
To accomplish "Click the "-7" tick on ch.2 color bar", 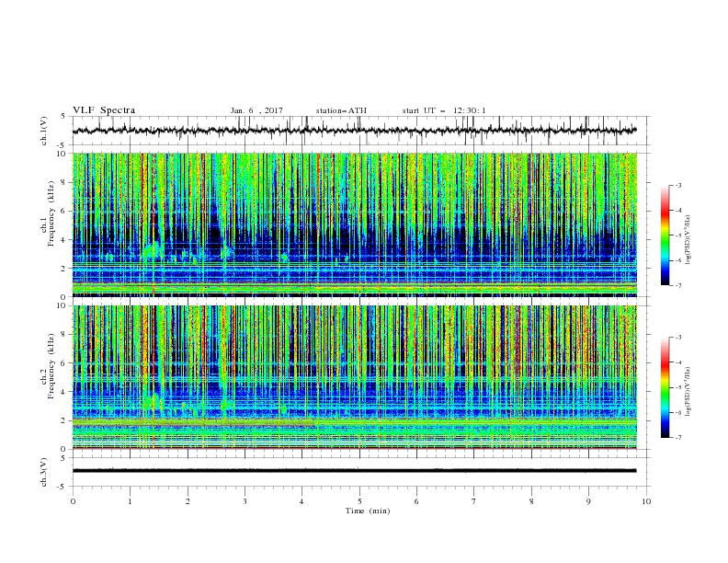I will [x=678, y=438].
